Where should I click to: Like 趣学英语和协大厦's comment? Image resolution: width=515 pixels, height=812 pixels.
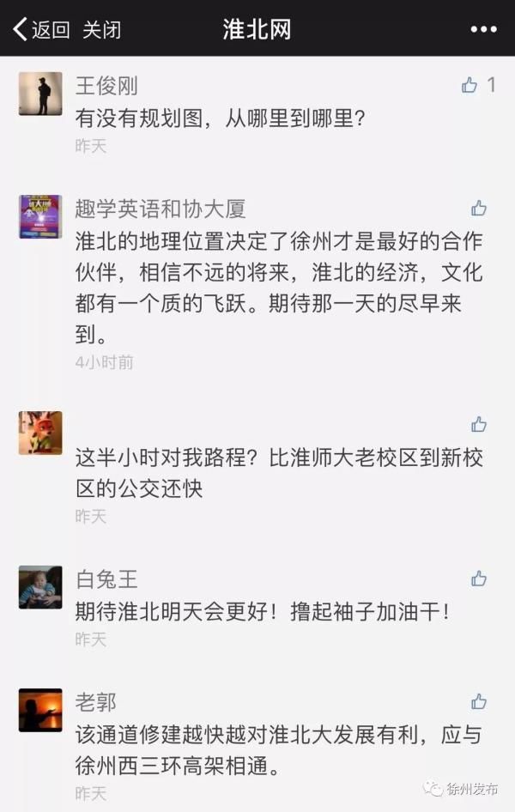[479, 209]
